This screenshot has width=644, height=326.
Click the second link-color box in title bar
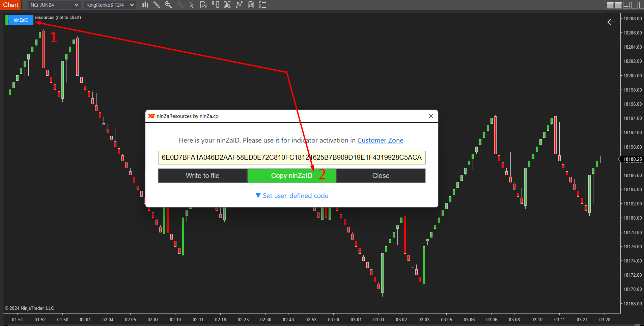[618, 5]
